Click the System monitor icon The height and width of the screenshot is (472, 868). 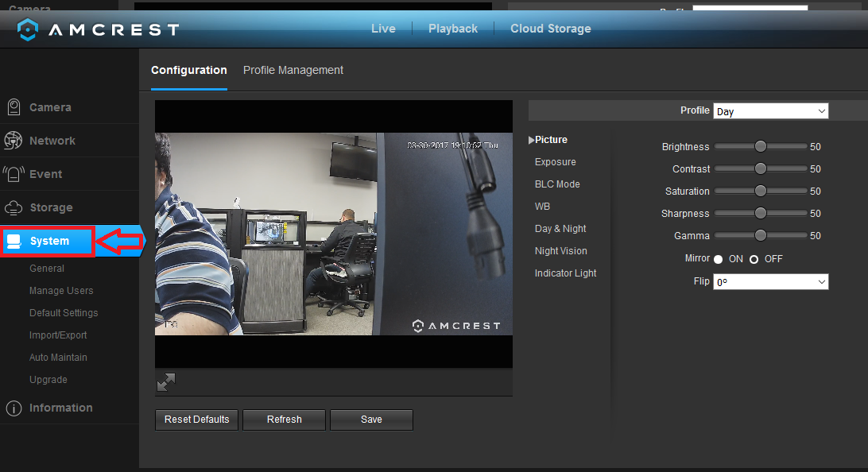[14, 242]
